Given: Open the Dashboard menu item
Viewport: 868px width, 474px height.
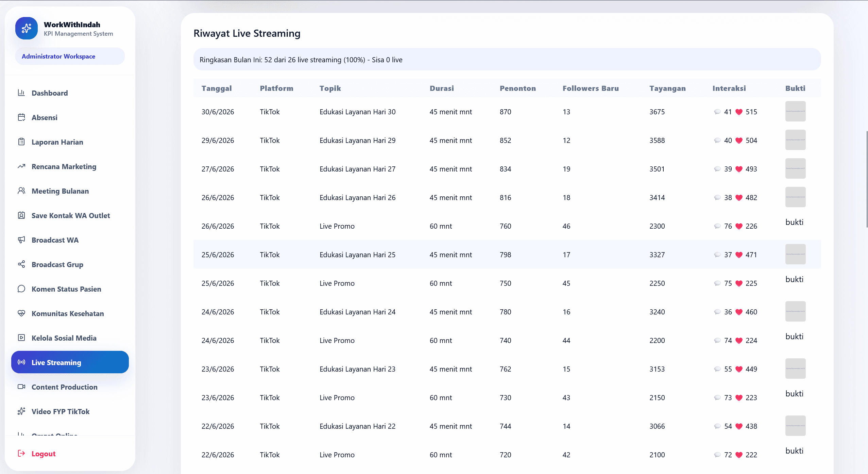Looking at the screenshot, I should (x=70, y=93).
